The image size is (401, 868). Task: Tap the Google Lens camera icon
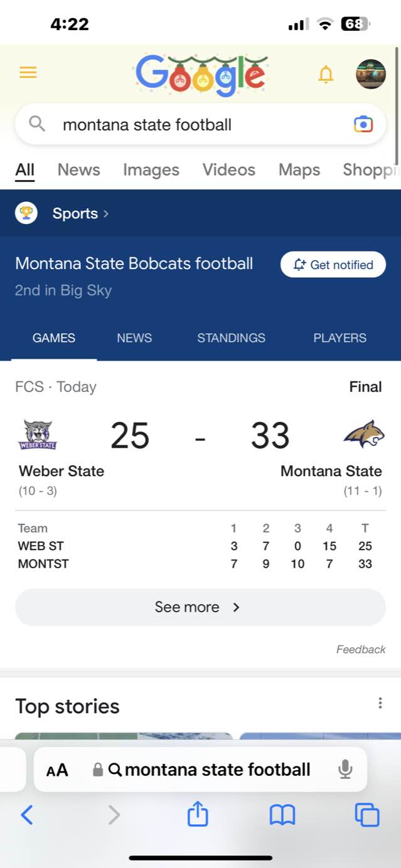363,124
